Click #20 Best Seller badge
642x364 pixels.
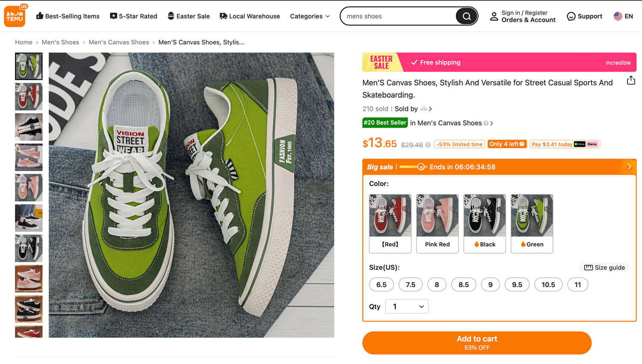[x=385, y=123]
